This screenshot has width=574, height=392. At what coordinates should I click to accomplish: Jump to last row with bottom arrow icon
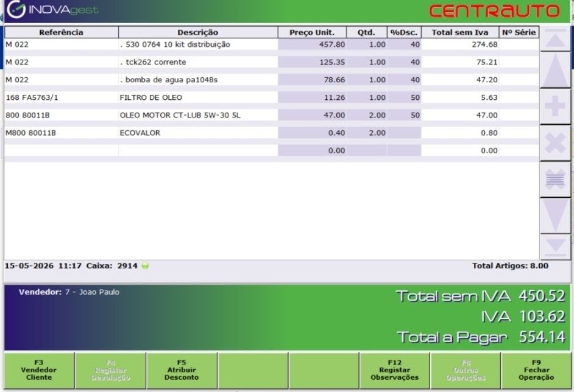pos(555,247)
